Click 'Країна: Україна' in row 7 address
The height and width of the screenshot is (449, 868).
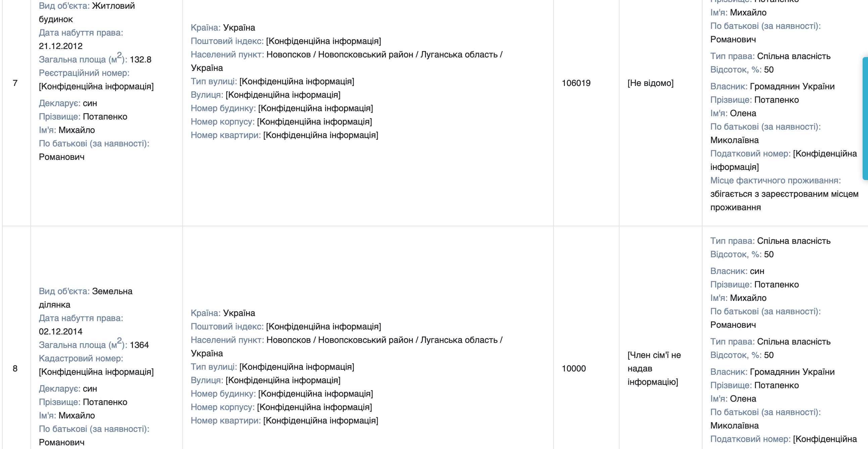[223, 28]
